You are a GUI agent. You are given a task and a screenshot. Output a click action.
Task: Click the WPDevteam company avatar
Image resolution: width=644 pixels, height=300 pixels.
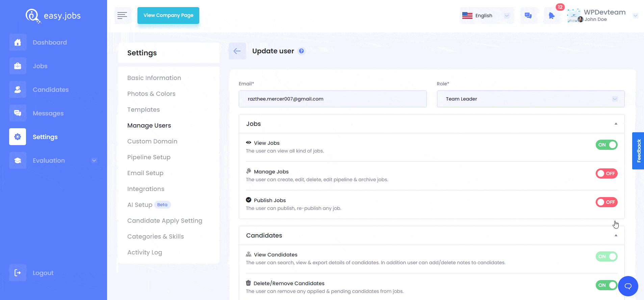(574, 16)
